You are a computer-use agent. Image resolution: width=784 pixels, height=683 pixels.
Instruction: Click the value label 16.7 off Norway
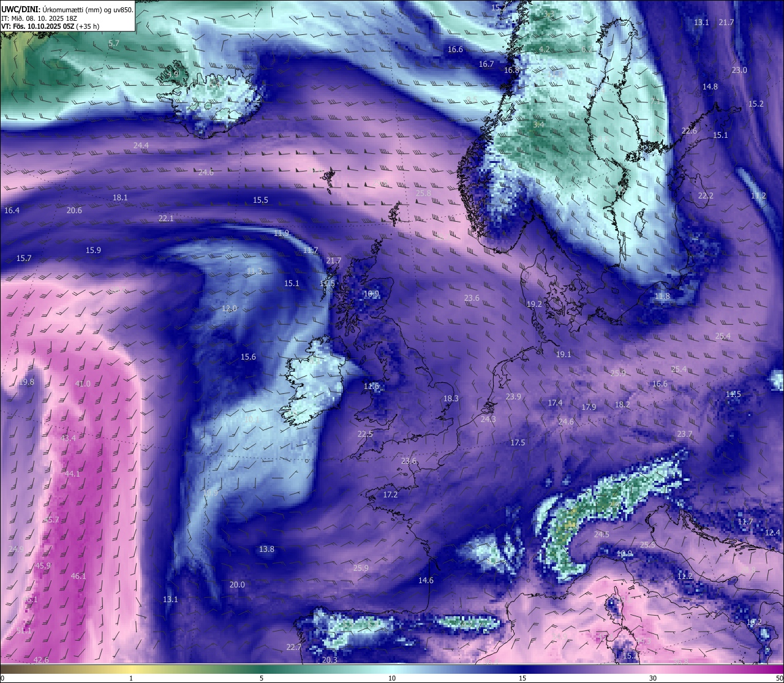(x=486, y=64)
